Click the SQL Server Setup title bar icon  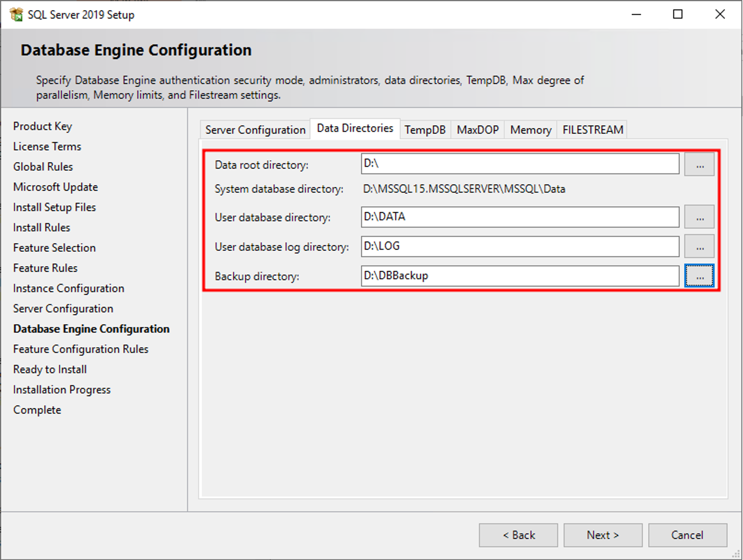click(x=16, y=14)
